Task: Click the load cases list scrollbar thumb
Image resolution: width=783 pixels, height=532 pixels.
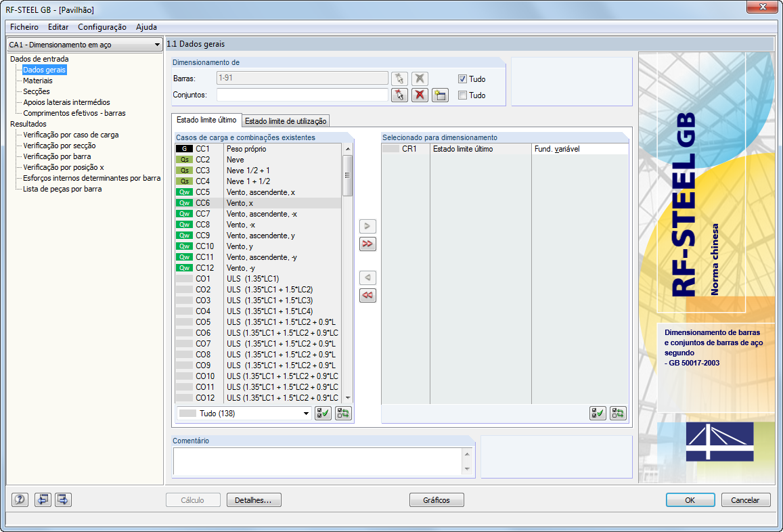Action: click(348, 175)
